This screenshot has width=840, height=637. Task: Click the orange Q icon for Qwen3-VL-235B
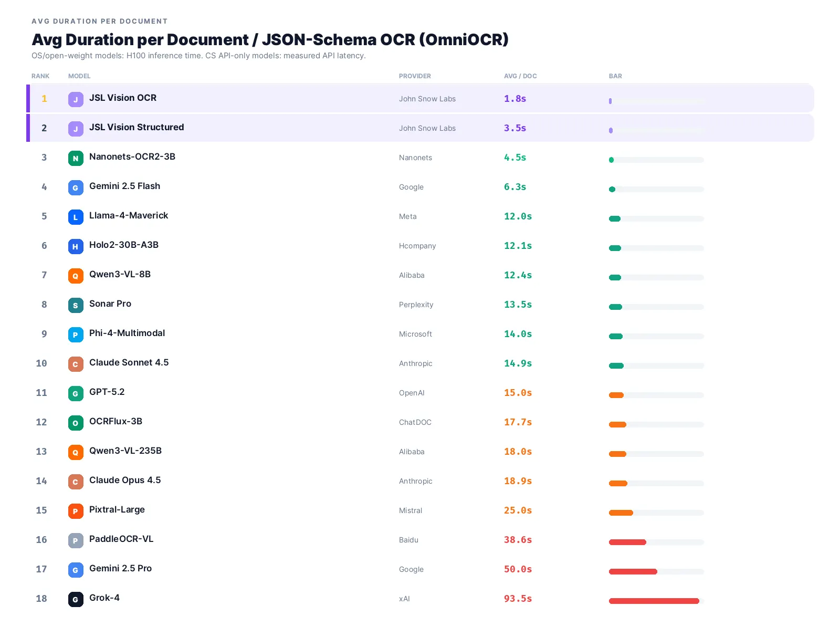[76, 452]
